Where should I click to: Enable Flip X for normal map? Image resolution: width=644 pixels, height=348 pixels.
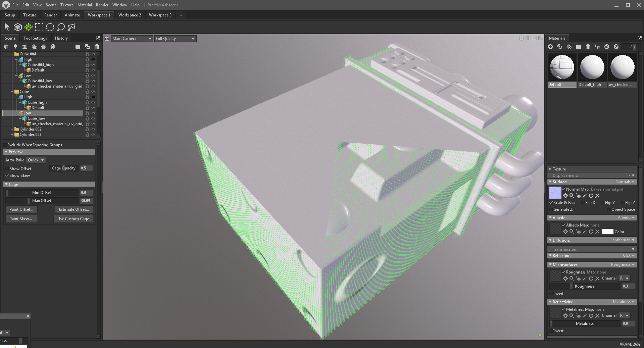click(583, 203)
